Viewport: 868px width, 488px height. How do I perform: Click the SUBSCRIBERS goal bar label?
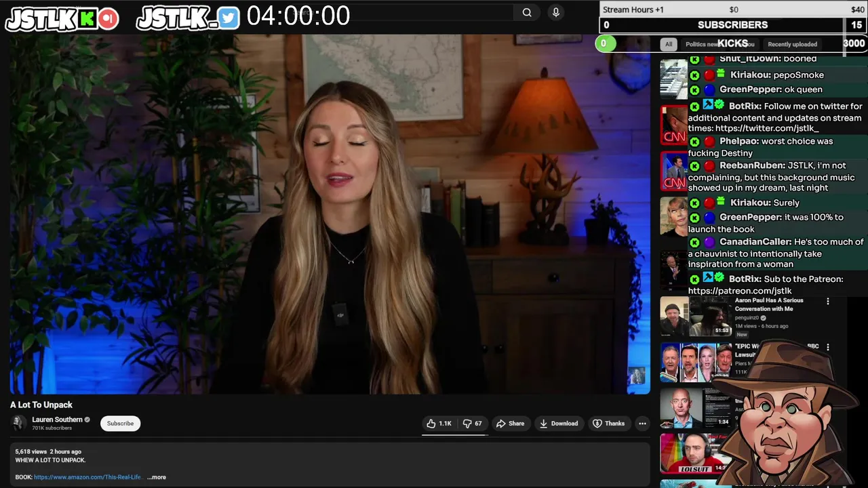pos(732,25)
